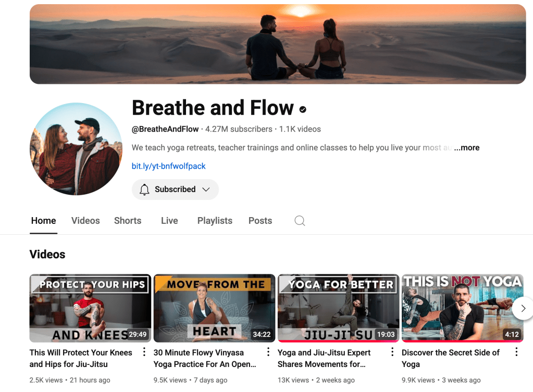Select the Live tab
The image size is (533, 392).
click(x=169, y=221)
